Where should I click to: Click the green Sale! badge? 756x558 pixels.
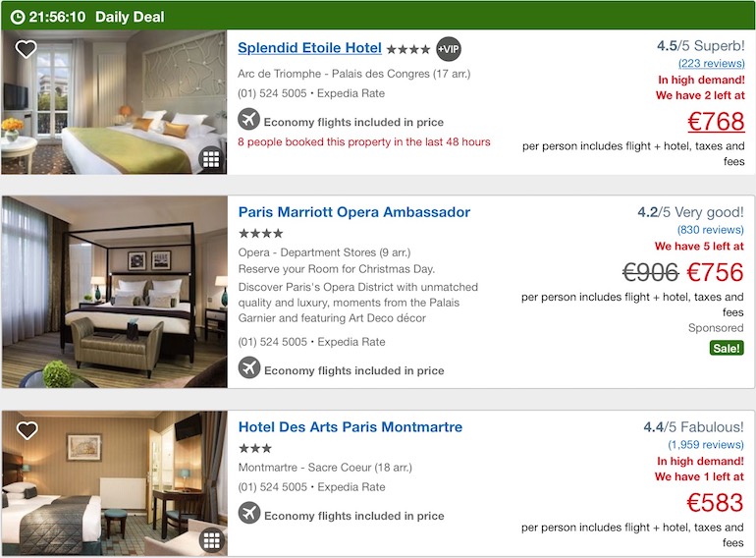coord(727,348)
